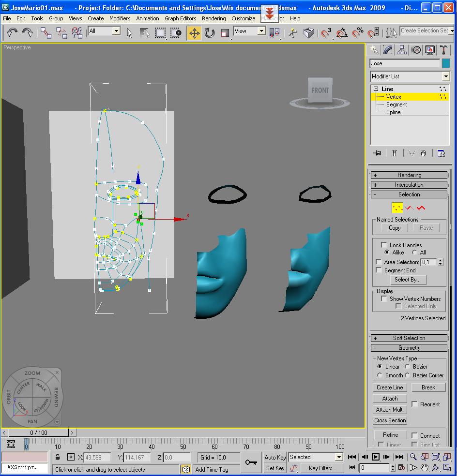
Task: Check the Connect option
Action: pos(414,435)
